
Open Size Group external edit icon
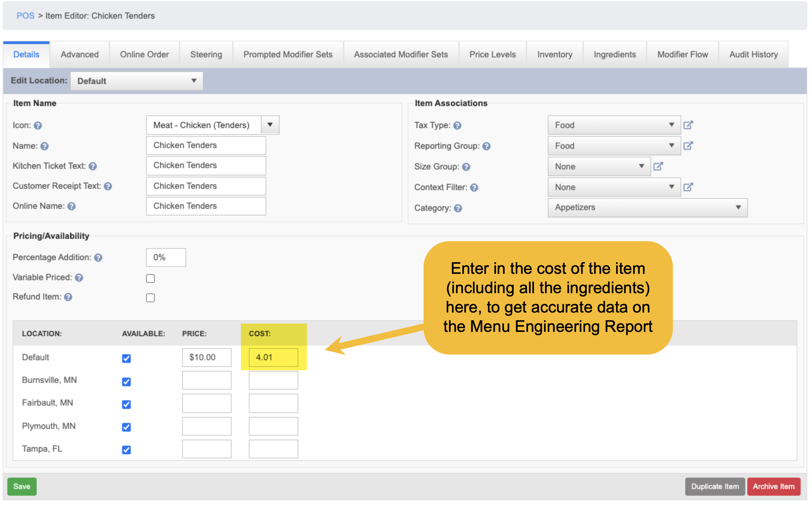pyautogui.click(x=659, y=167)
